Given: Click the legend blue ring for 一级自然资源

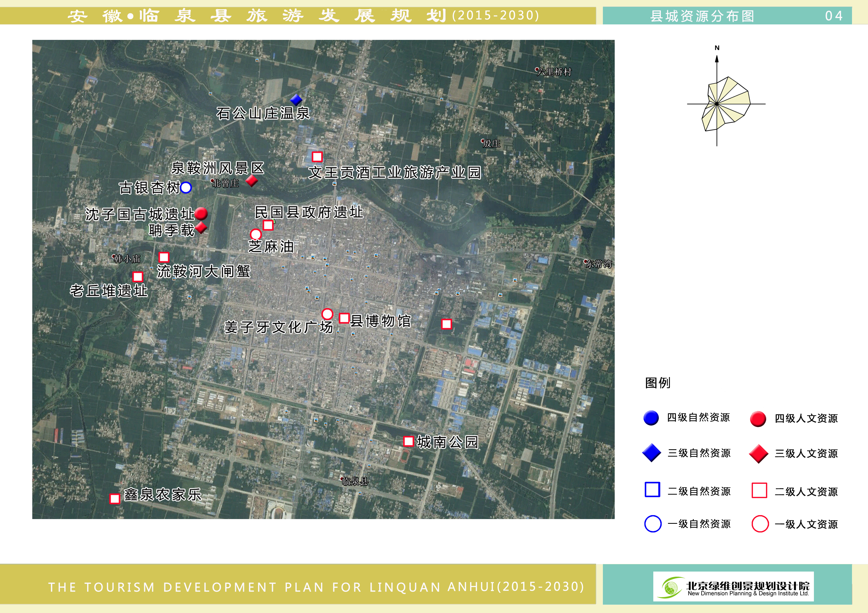Looking at the screenshot, I should [653, 524].
